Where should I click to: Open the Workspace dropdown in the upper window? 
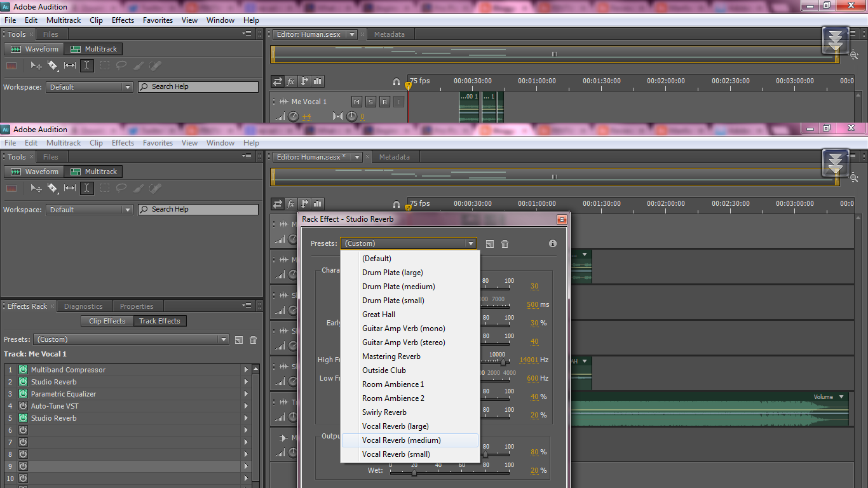(x=90, y=87)
